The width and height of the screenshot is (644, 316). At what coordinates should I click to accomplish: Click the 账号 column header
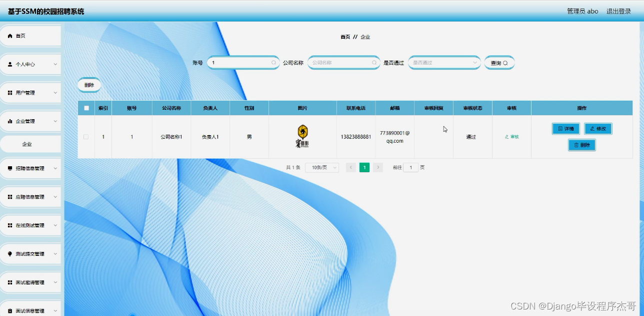[132, 108]
